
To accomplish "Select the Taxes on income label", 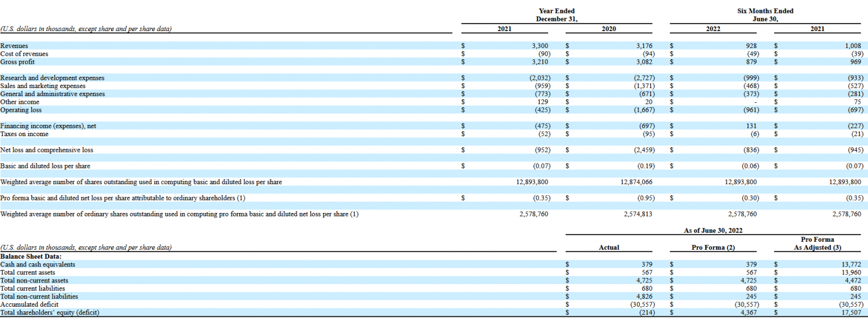I will point(24,134).
